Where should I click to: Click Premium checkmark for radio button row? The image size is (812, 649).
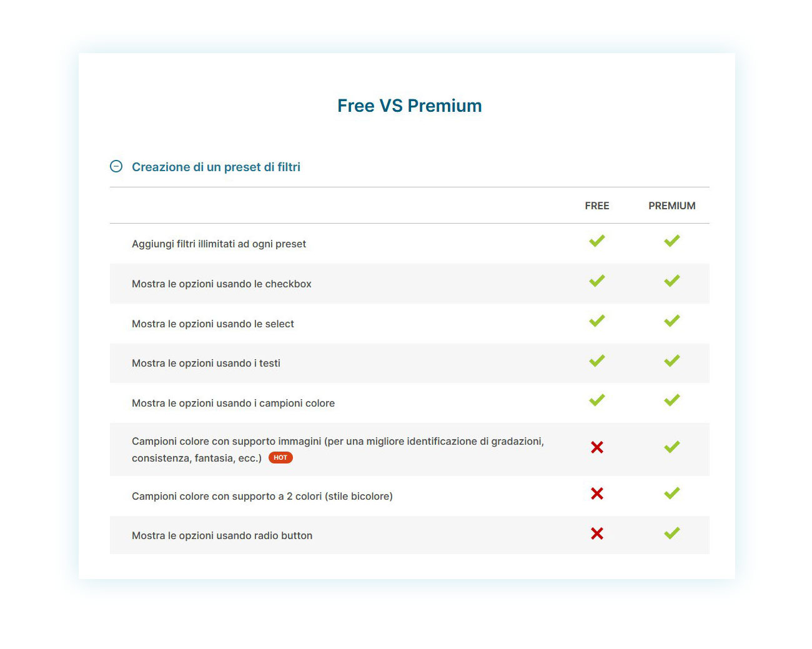click(x=672, y=533)
